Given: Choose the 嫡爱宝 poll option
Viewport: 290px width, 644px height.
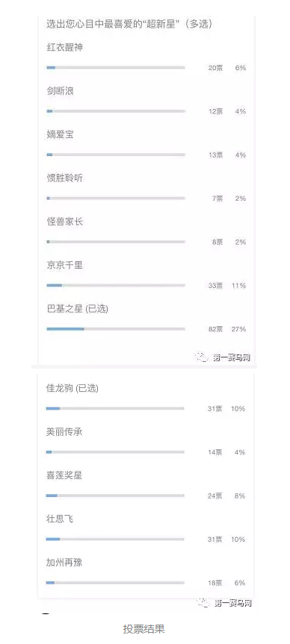Looking at the screenshot, I should [146, 145].
